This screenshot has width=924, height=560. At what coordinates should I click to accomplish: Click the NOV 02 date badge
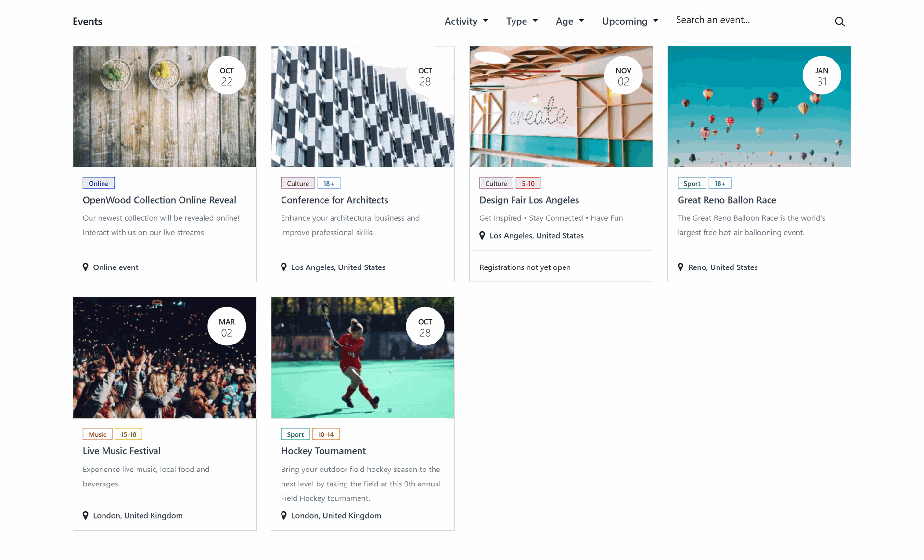[x=623, y=76]
